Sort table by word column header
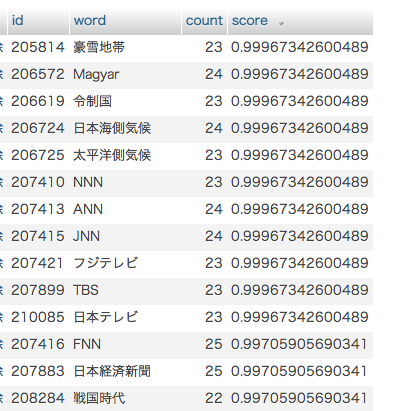 pyautogui.click(x=90, y=21)
